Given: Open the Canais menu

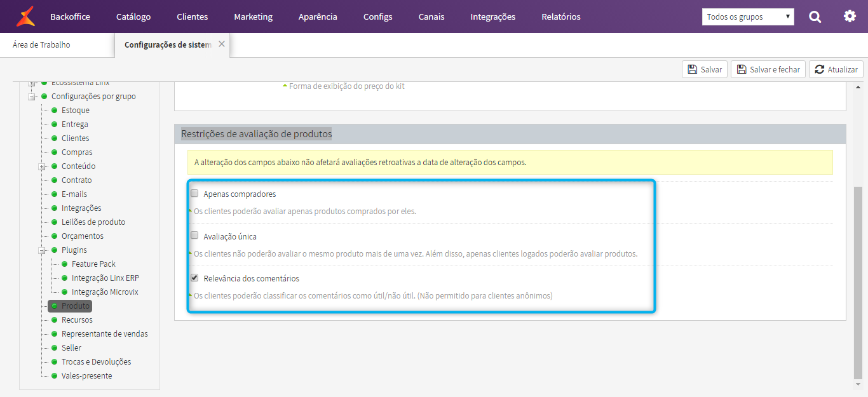Looking at the screenshot, I should coord(431,17).
